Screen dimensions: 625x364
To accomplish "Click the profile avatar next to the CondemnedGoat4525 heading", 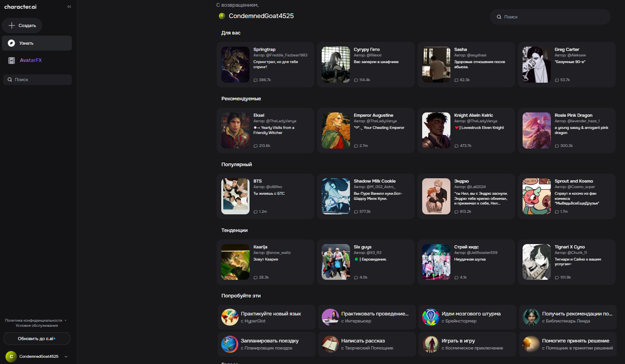I will [222, 16].
